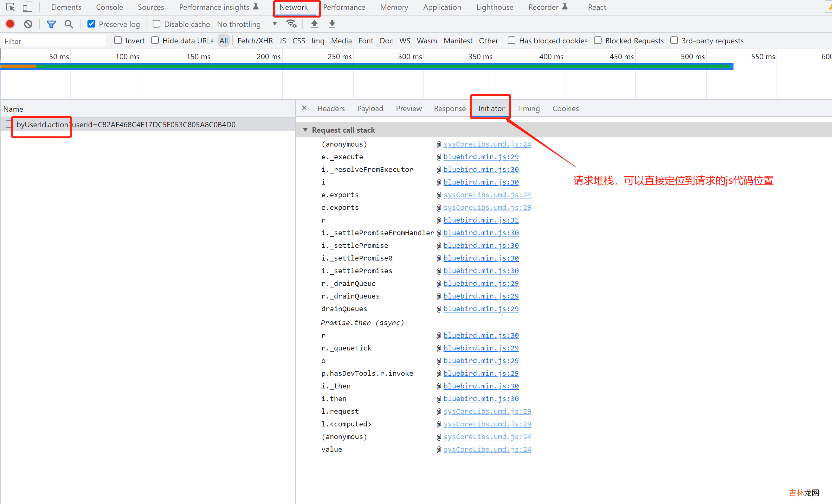Viewport: 832px width, 504px height.
Task: Open the Console panel tab
Action: coord(109,7)
